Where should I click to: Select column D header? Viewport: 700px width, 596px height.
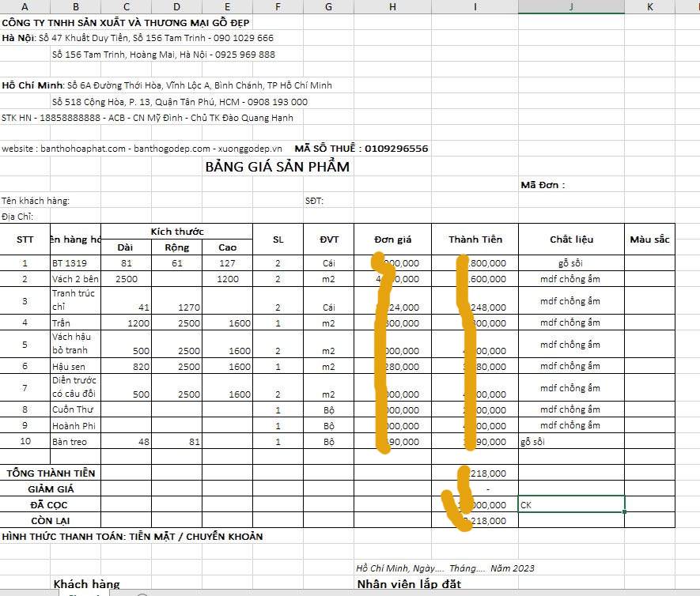pos(177,6)
